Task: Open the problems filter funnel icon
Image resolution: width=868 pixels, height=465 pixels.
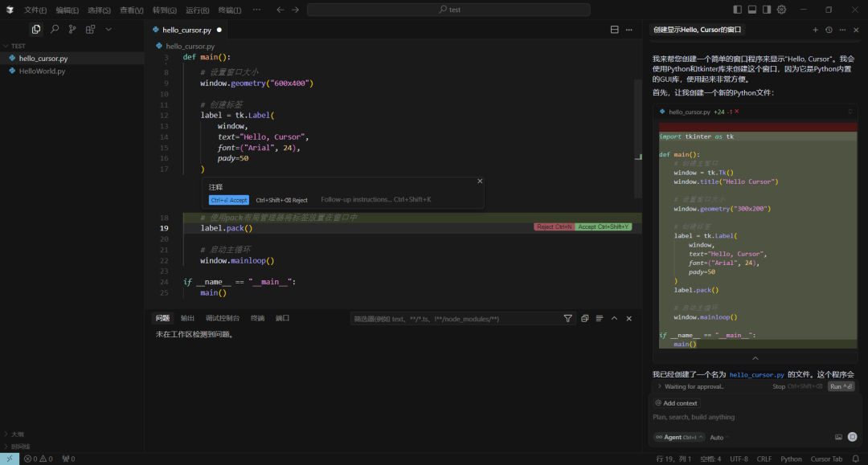Action: [568, 319]
